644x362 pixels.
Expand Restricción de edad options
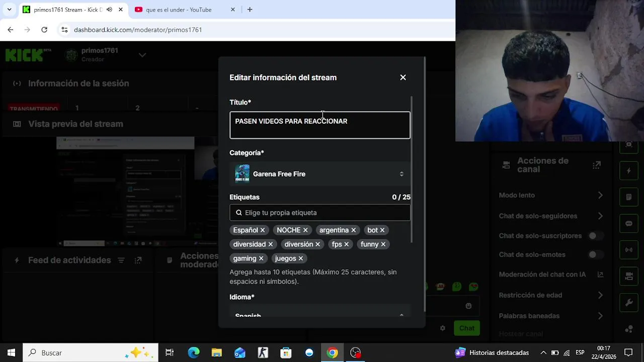600,295
